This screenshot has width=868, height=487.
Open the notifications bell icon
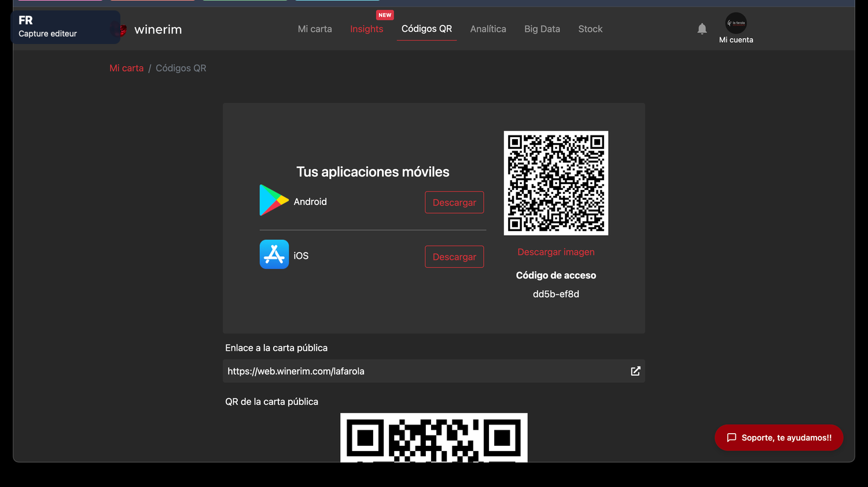[x=702, y=29]
